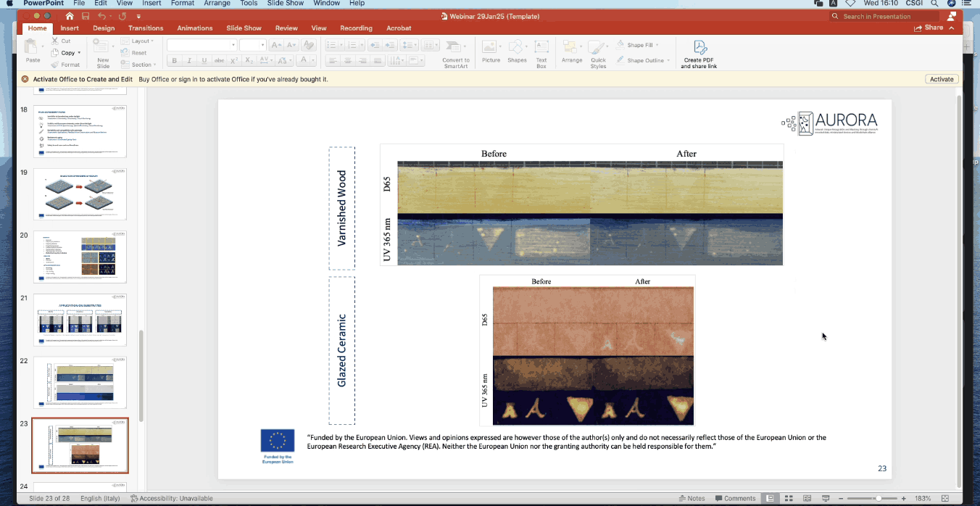Open Paste from clipboard
The height and width of the screenshot is (506, 980).
pyautogui.click(x=33, y=51)
